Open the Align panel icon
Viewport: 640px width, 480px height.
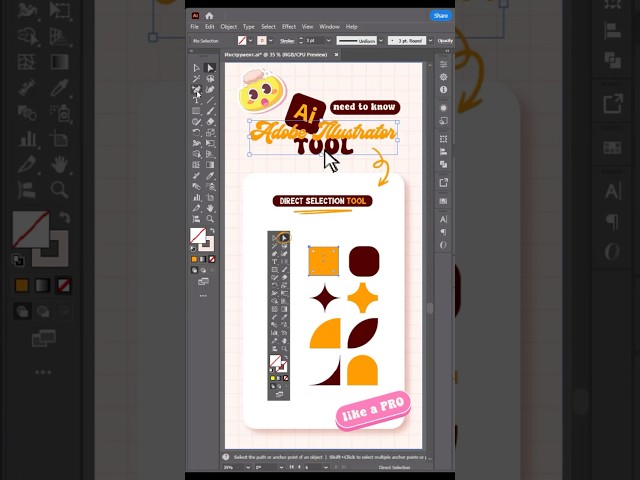[x=443, y=152]
